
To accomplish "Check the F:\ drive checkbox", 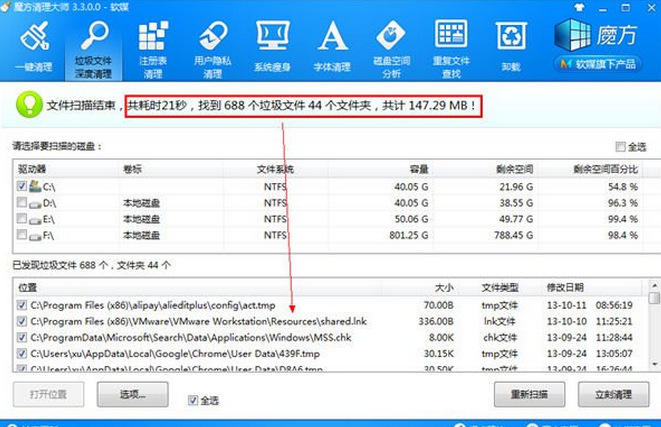I will (x=22, y=234).
